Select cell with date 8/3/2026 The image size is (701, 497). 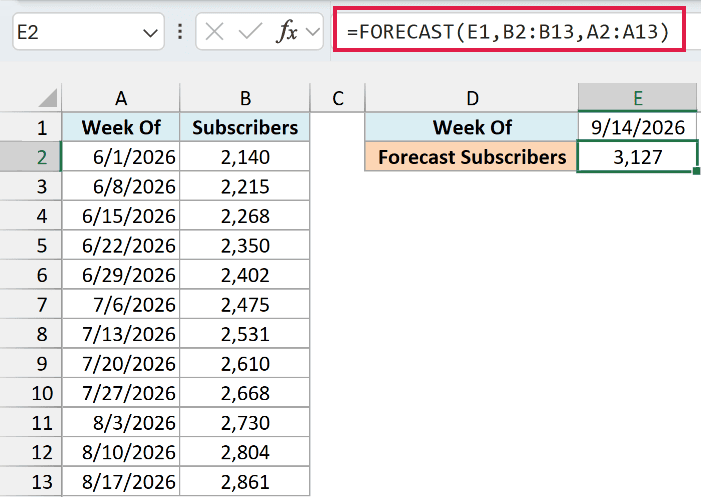point(121,422)
